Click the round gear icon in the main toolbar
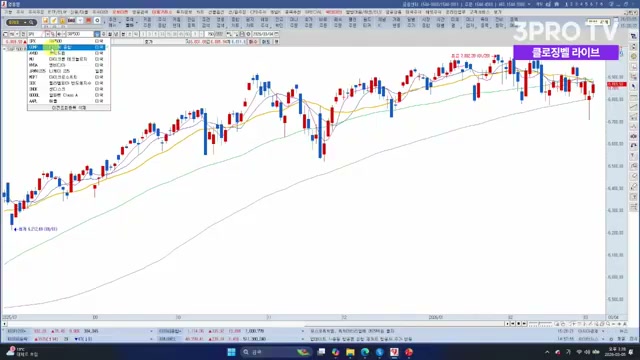The height and width of the screenshot is (360, 640). (x=97, y=20)
